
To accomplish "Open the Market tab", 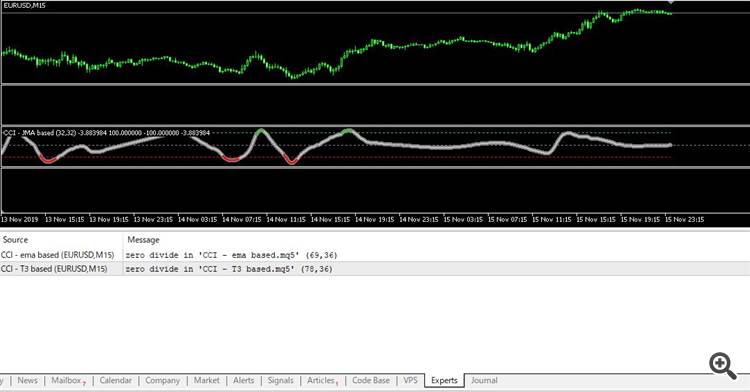I will click(x=206, y=381).
